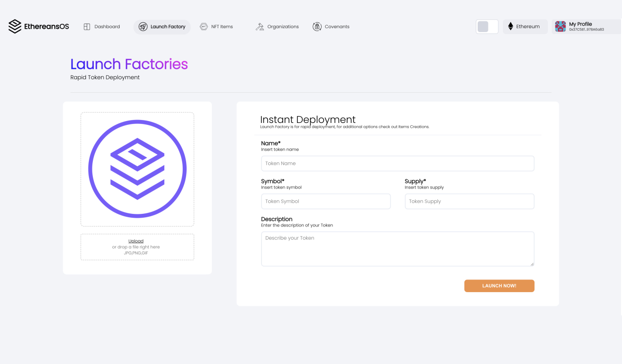This screenshot has height=364, width=622.
Task: Open profile via the pixelated avatar icon
Action: coord(560,26)
